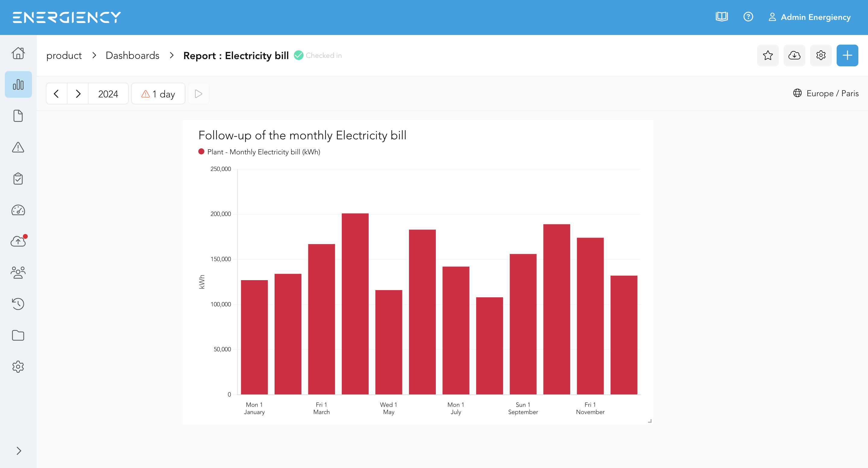This screenshot has width=868, height=468.
Task: Open Admin Energiency user menu
Action: click(x=809, y=17)
